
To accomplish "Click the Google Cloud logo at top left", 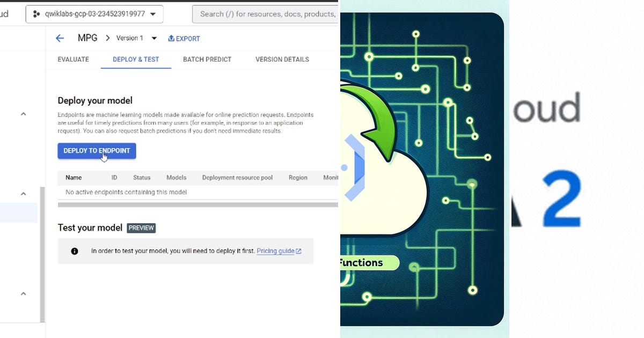I will (x=4, y=13).
